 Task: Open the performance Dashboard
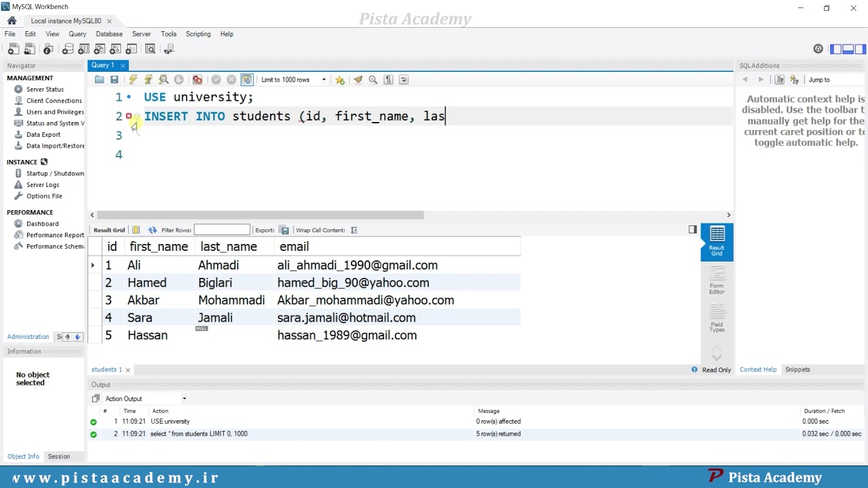42,224
